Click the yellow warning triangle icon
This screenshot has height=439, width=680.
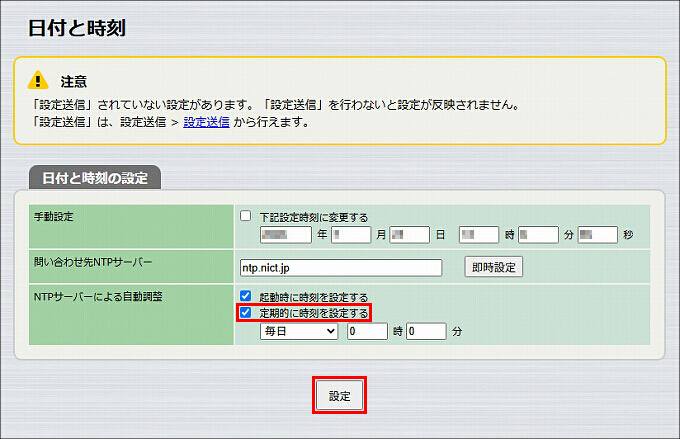(x=38, y=80)
